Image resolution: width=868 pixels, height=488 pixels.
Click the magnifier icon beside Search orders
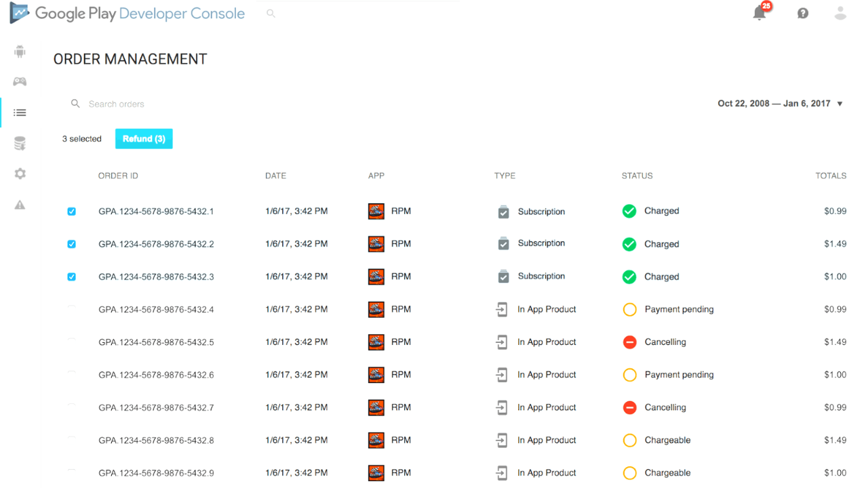(x=75, y=104)
